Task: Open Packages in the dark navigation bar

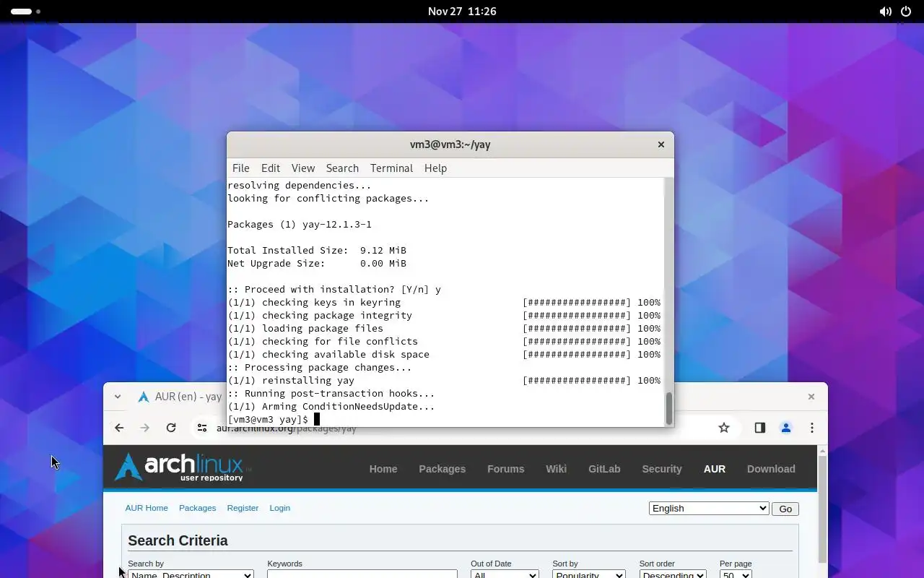Action: (x=442, y=469)
